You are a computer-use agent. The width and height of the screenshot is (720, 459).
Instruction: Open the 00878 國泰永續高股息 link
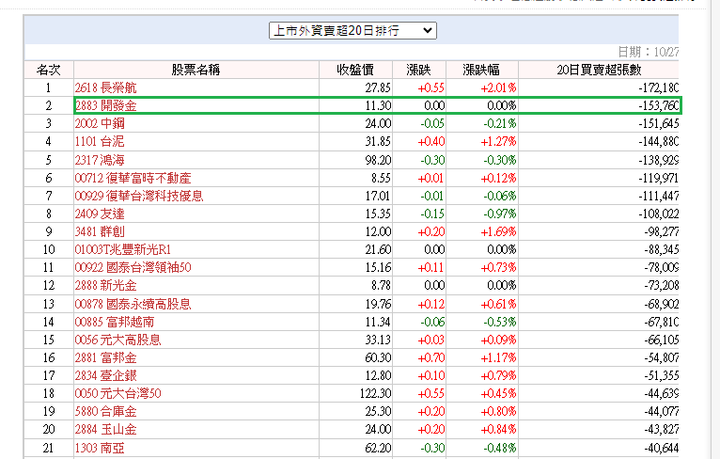click(x=133, y=304)
